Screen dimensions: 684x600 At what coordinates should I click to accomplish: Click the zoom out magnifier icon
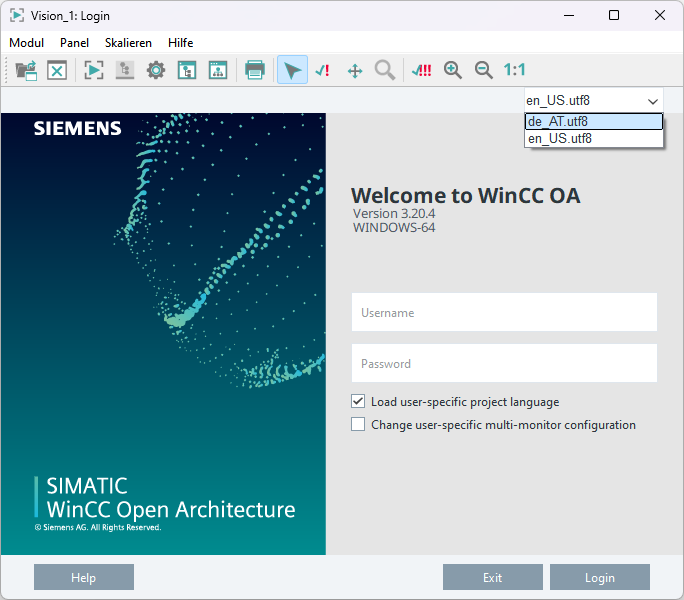[x=484, y=70]
